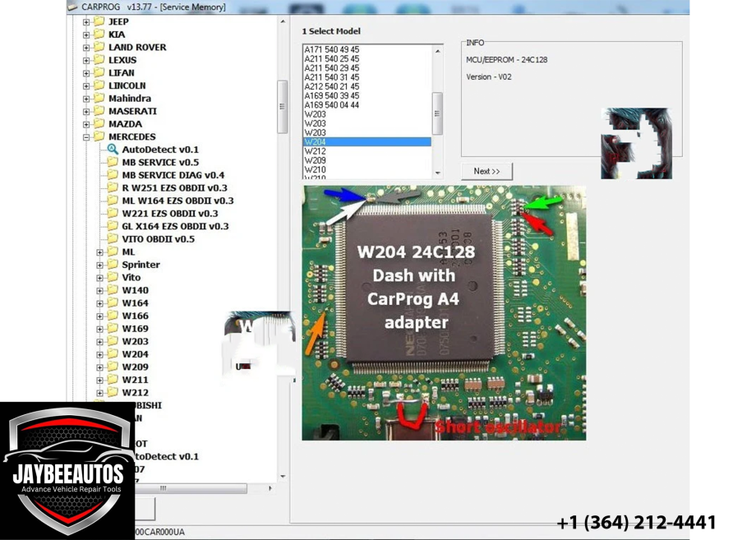Click the ML W164 EZS OBDII folder icon

(113, 201)
